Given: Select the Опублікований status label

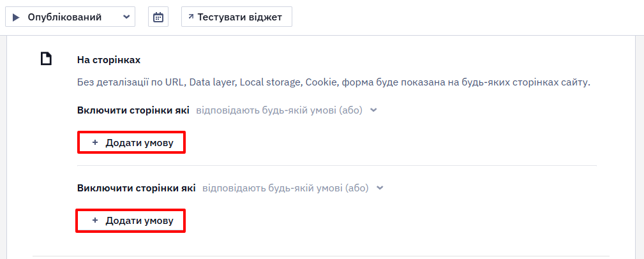Looking at the screenshot, I should click(x=64, y=17).
